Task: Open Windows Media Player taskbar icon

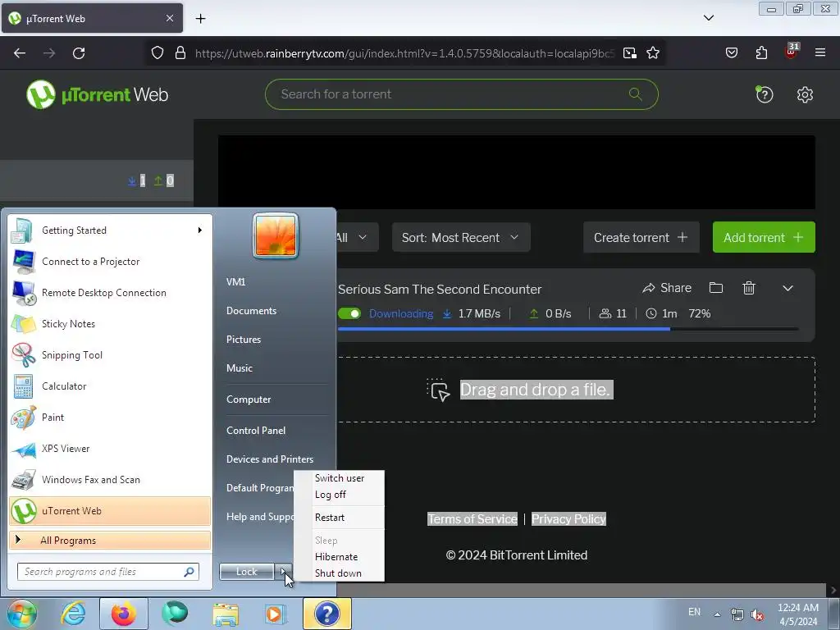Action: pyautogui.click(x=276, y=614)
